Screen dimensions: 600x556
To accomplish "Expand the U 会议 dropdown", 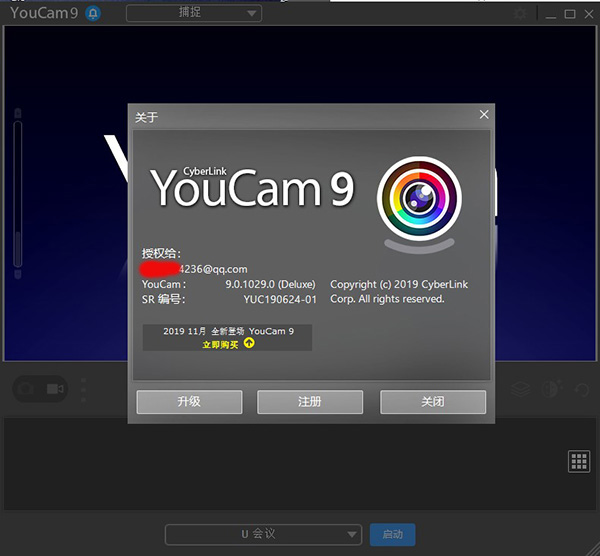I will point(262,534).
